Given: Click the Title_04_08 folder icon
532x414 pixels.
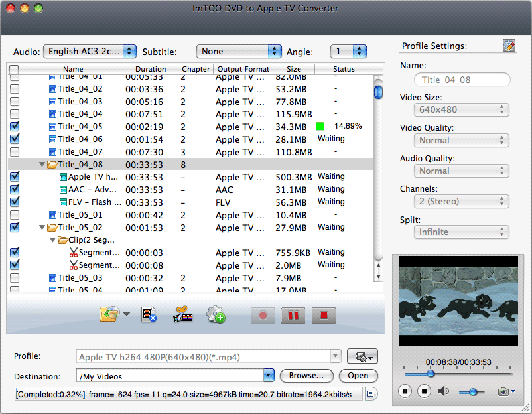Looking at the screenshot, I should pos(52,165).
